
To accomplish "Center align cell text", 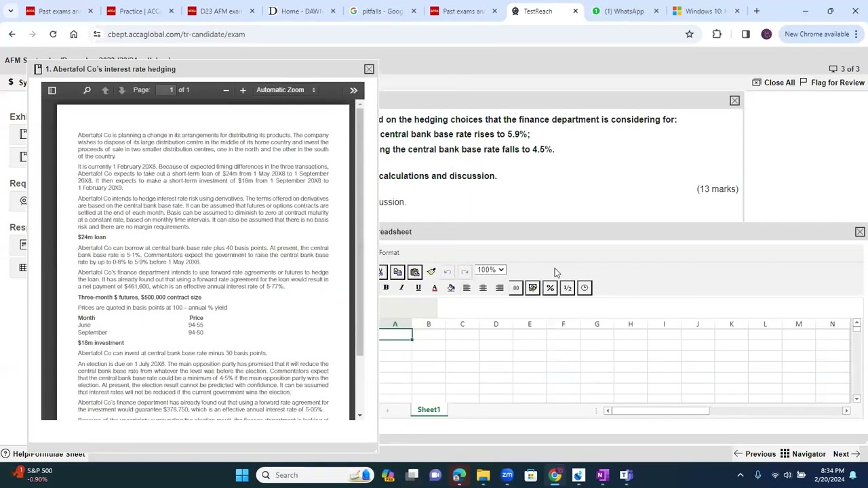I will point(483,288).
